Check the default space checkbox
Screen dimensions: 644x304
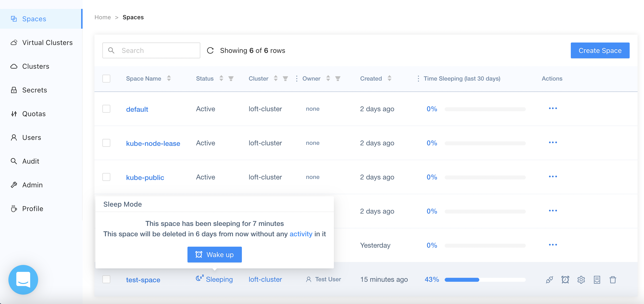point(106,109)
